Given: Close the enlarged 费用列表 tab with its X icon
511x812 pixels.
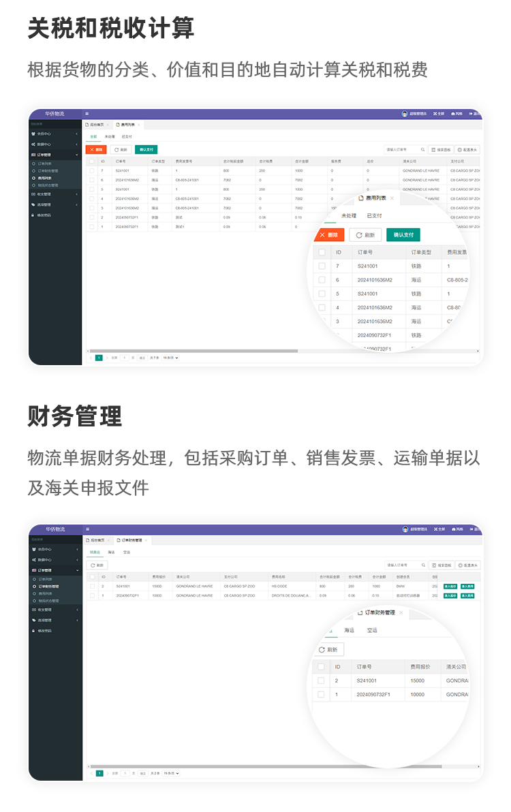Looking at the screenshot, I should click(392, 198).
